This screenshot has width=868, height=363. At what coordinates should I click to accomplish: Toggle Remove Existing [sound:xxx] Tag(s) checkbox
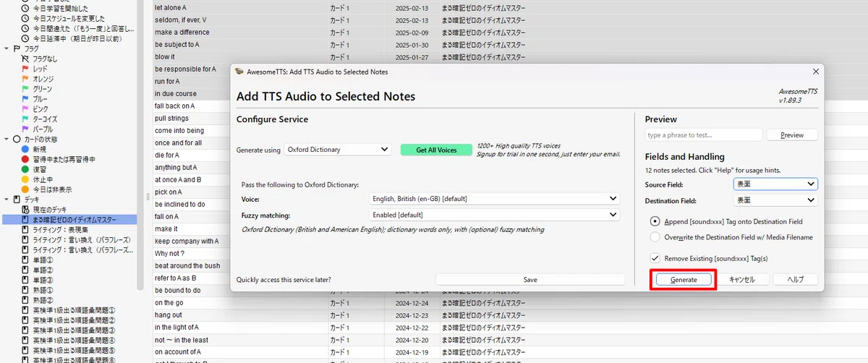pos(655,257)
